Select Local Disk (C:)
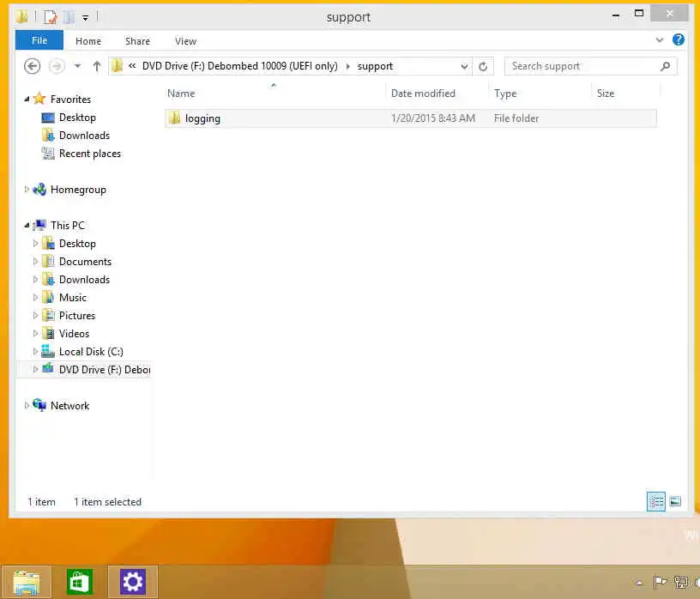Image resolution: width=700 pixels, height=599 pixels. (91, 352)
